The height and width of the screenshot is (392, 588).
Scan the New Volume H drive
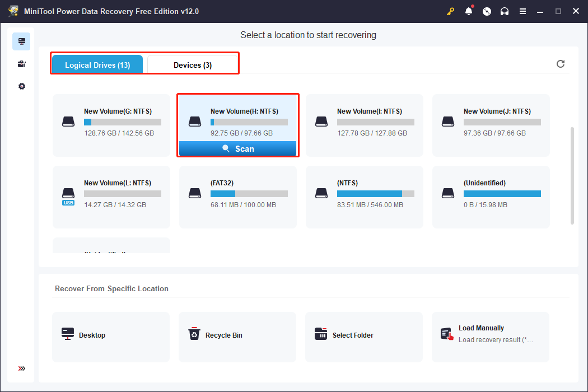click(x=238, y=148)
